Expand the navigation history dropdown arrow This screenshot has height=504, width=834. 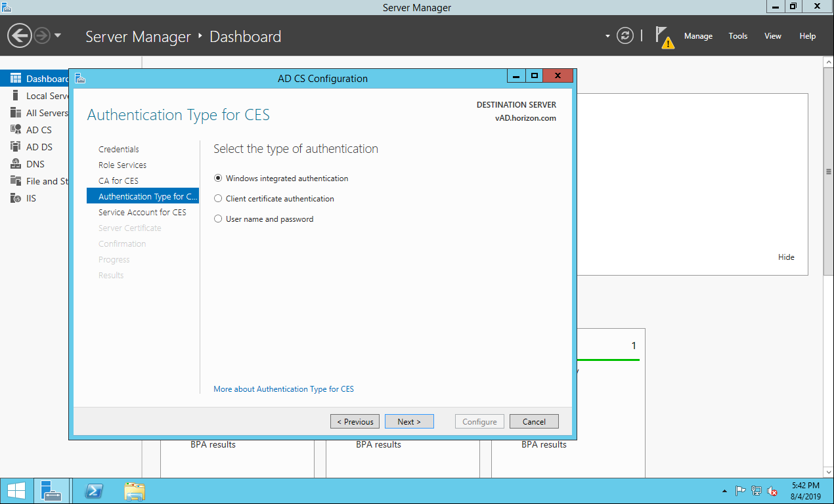point(58,35)
